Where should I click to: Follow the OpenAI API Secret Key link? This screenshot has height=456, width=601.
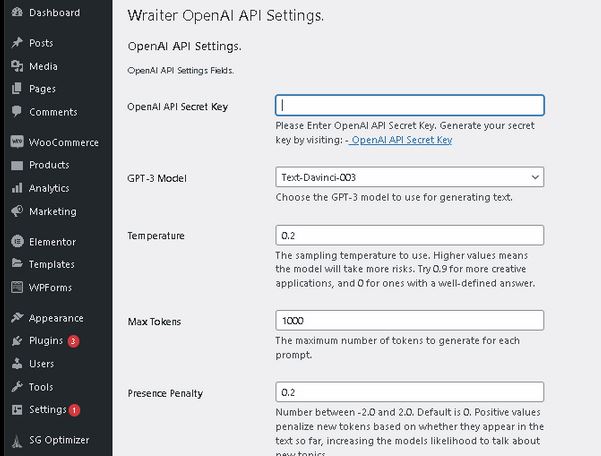click(x=401, y=140)
